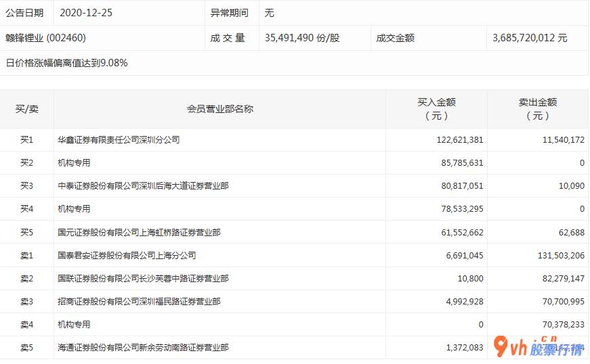Click the 异常期间 label cell

pyautogui.click(x=229, y=13)
